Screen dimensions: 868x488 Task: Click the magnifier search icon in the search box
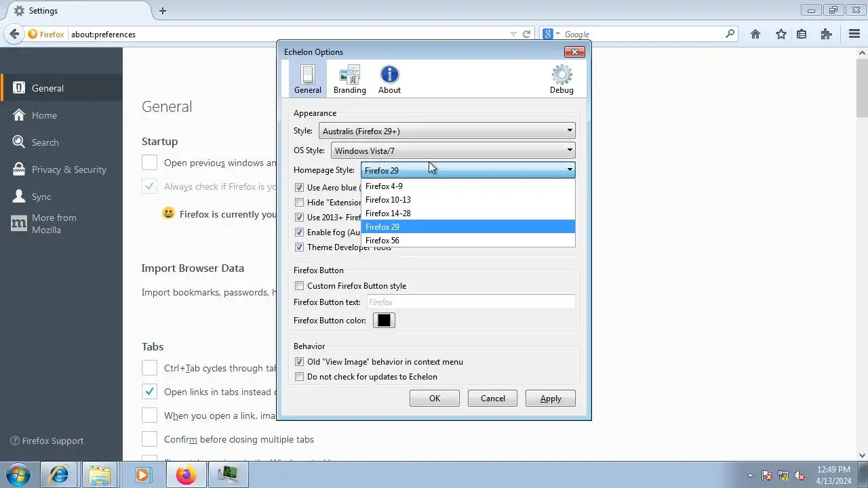click(x=730, y=34)
